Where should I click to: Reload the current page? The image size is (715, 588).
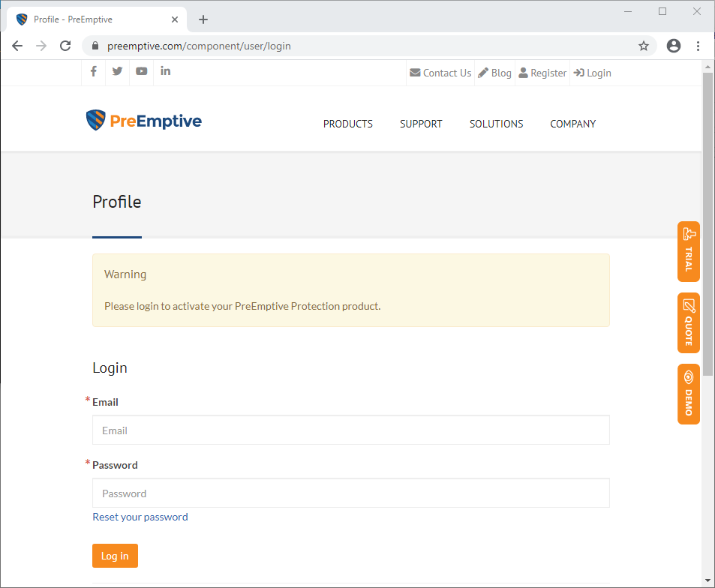tap(66, 46)
